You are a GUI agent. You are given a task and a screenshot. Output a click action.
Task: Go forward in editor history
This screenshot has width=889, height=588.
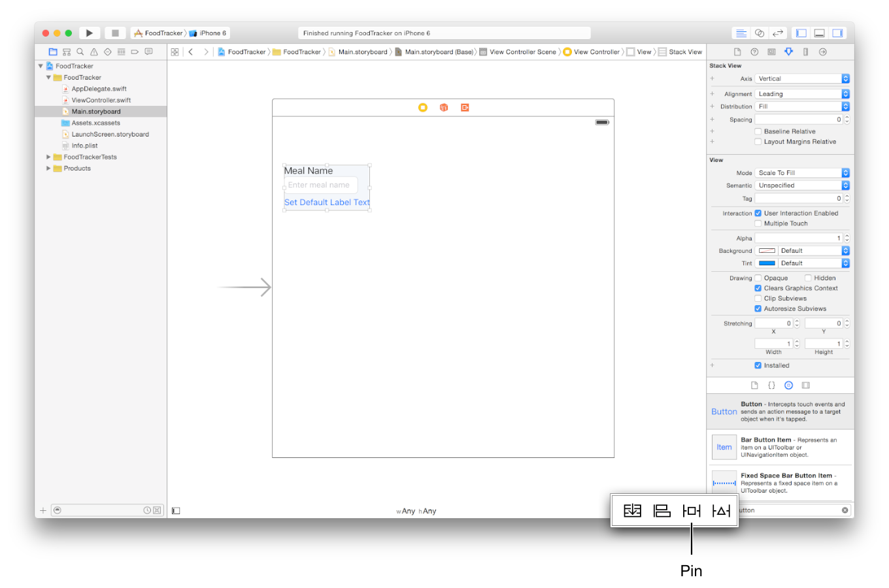(x=206, y=52)
